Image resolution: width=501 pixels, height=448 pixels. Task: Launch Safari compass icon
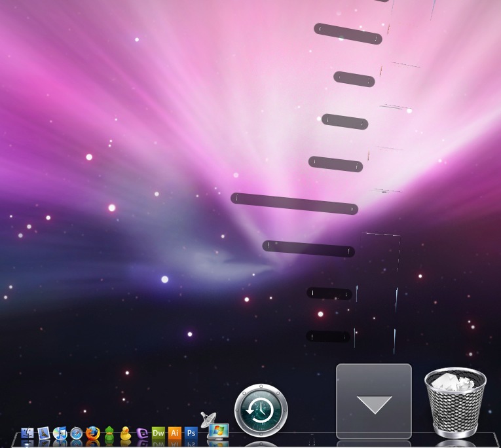click(x=77, y=434)
